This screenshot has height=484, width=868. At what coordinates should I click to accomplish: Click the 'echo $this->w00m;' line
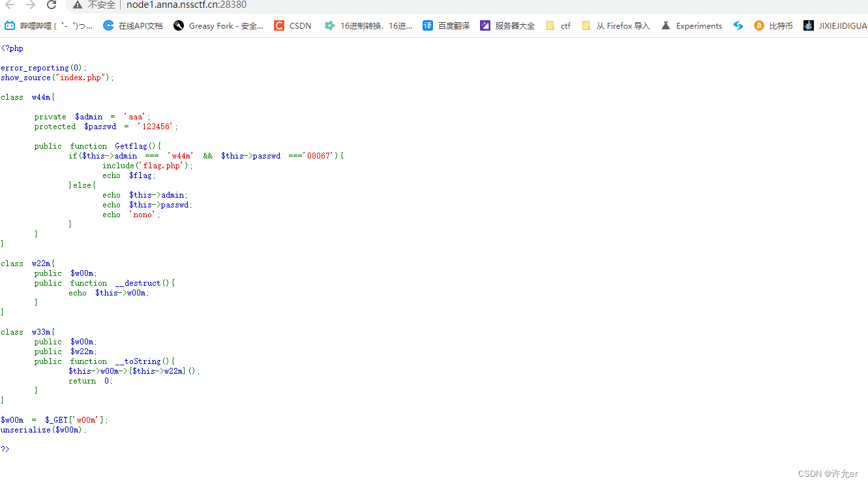[109, 293]
